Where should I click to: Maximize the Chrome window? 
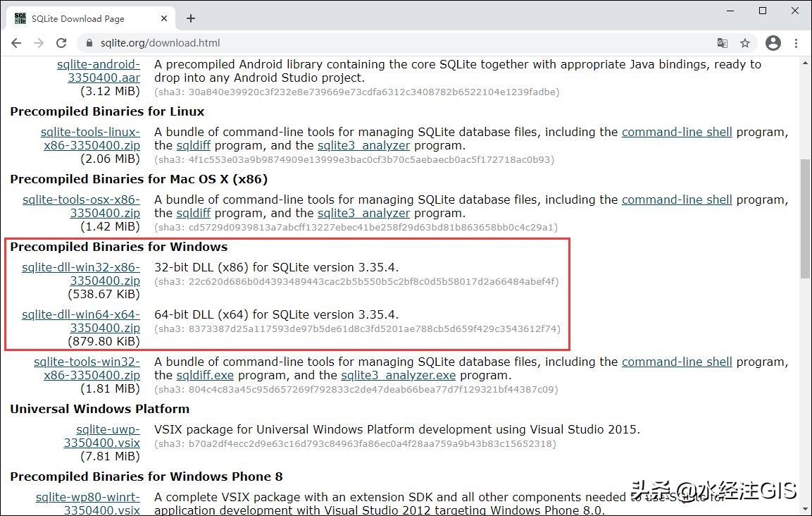[x=763, y=11]
